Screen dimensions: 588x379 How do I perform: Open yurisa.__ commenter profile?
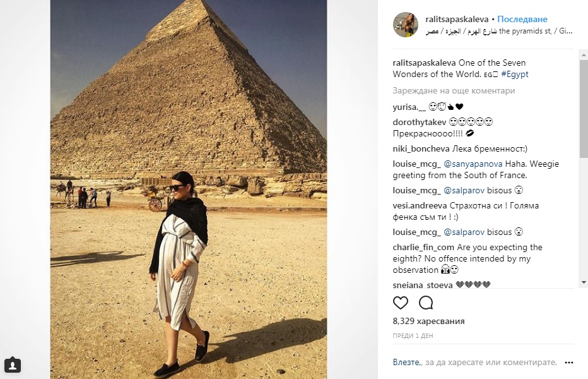click(x=409, y=107)
